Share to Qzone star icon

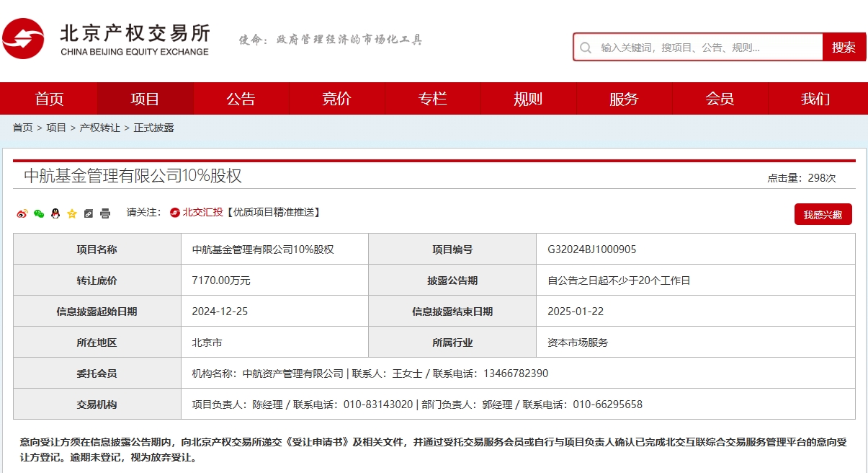(72, 213)
